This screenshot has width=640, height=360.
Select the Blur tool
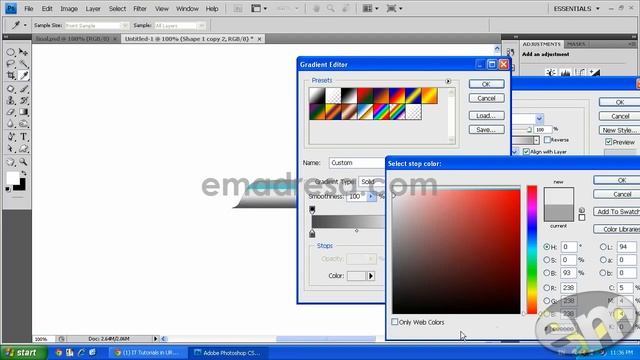pyautogui.click(x=11, y=124)
